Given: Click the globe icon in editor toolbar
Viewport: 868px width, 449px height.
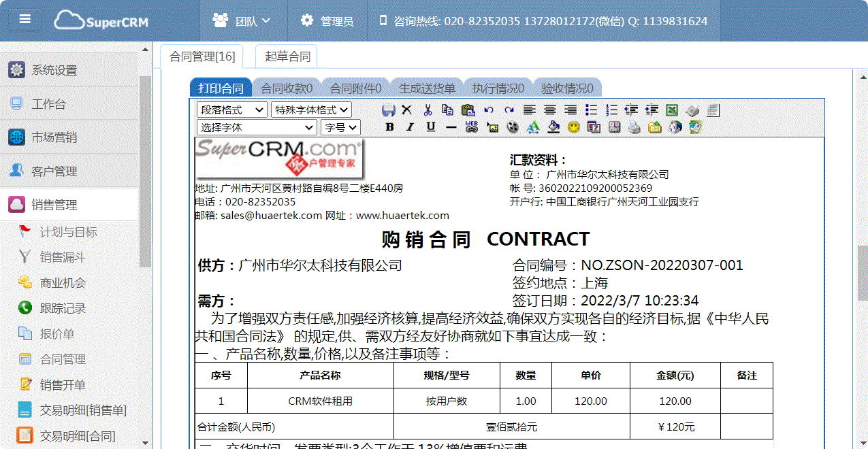Looking at the screenshot, I should pyautogui.click(x=675, y=127).
